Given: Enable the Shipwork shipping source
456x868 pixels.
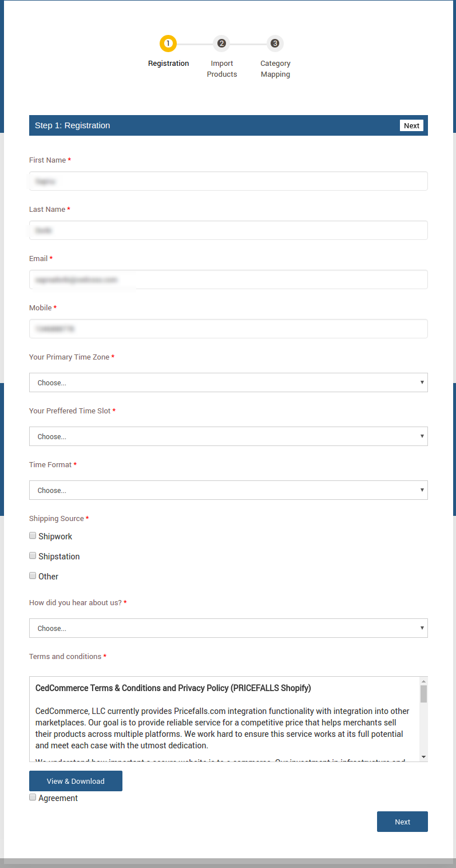Looking at the screenshot, I should (33, 535).
